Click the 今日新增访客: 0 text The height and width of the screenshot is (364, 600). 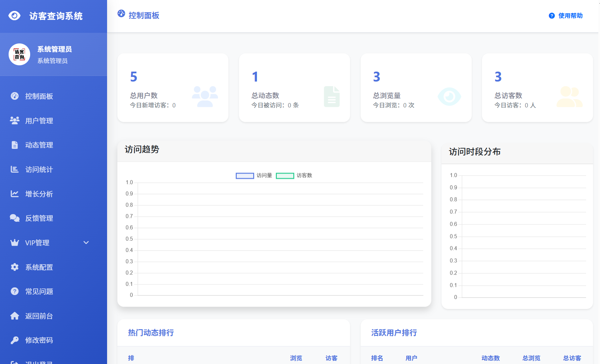pos(153,105)
